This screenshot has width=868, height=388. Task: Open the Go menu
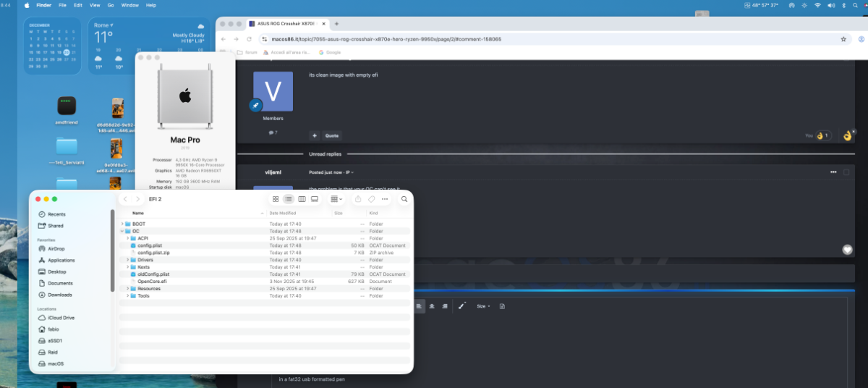(111, 5)
